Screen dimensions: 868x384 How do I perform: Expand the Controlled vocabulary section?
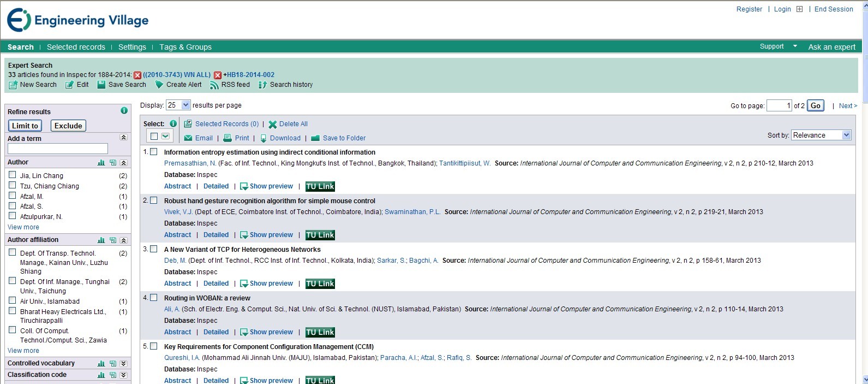pos(123,364)
